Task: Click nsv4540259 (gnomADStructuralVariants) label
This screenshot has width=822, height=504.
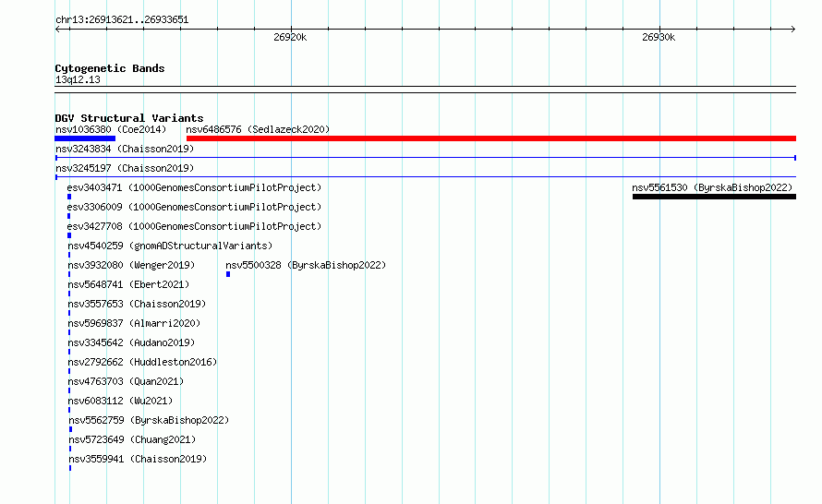Action: (170, 246)
